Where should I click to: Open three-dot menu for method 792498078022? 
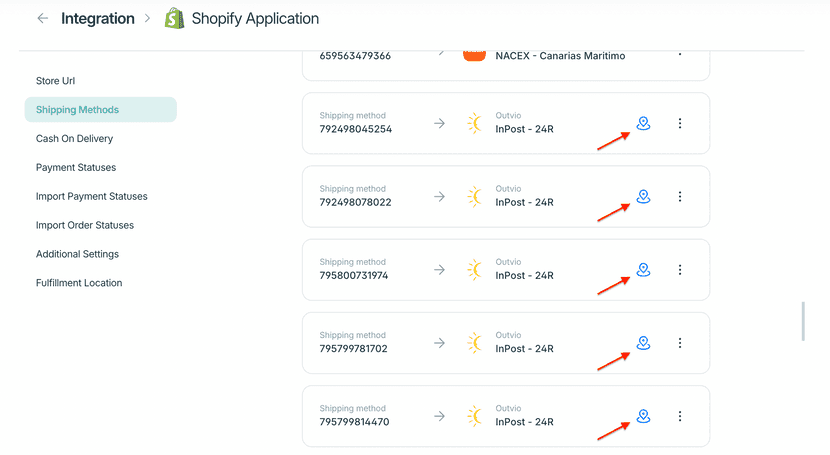pos(680,197)
